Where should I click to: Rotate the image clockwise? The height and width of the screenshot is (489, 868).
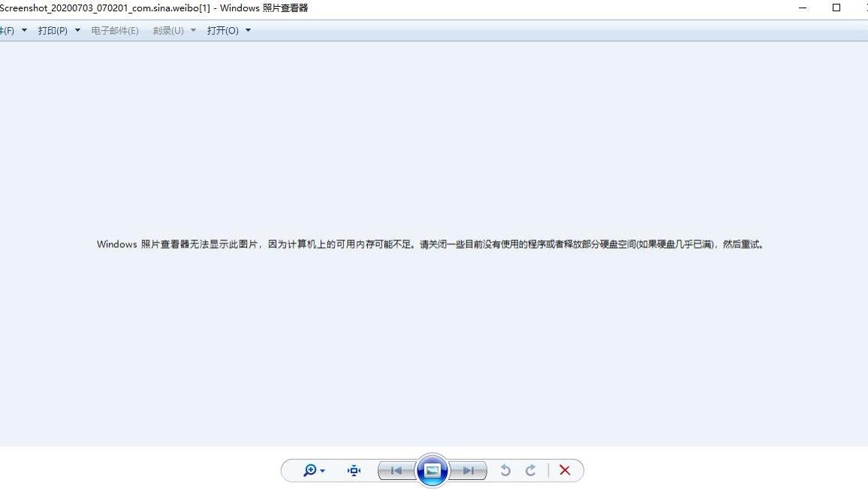tap(531, 470)
